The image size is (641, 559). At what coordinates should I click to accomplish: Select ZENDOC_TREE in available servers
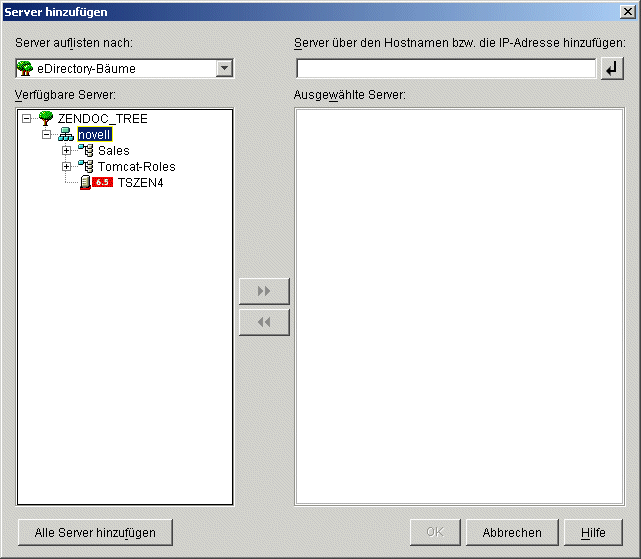pos(103,119)
